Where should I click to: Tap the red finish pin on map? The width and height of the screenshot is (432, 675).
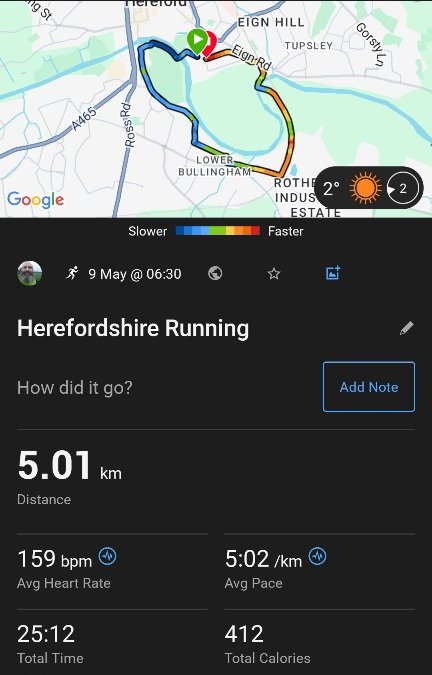pos(211,45)
